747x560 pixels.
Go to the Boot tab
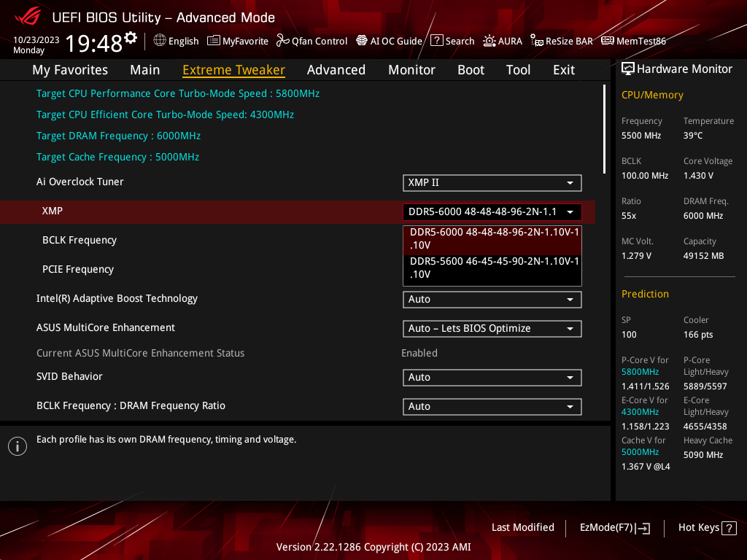471,70
